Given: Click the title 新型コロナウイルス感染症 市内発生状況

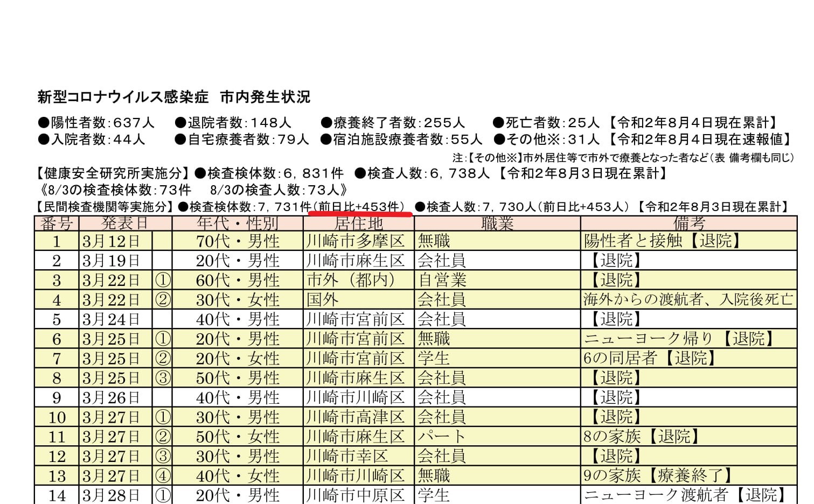Looking at the screenshot, I should coord(174,97).
